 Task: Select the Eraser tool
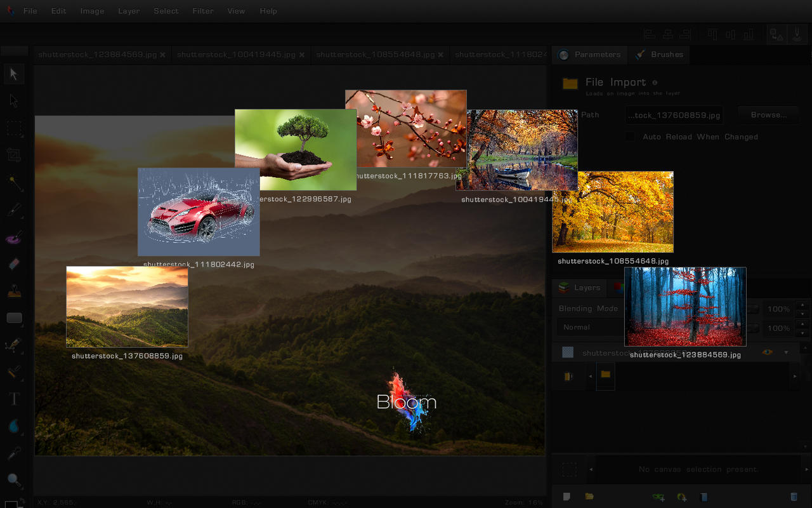pyautogui.click(x=14, y=264)
